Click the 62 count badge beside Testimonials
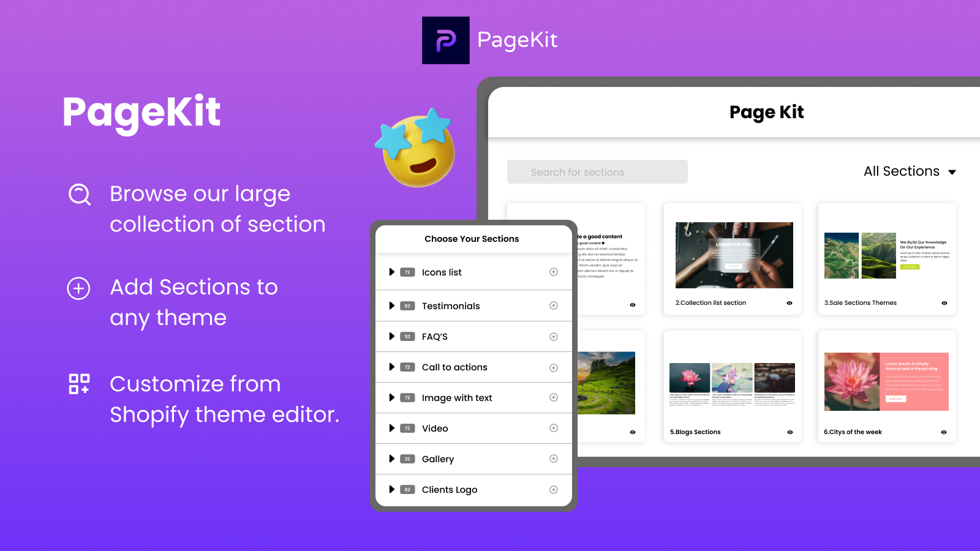Image resolution: width=980 pixels, height=551 pixels. tap(407, 306)
